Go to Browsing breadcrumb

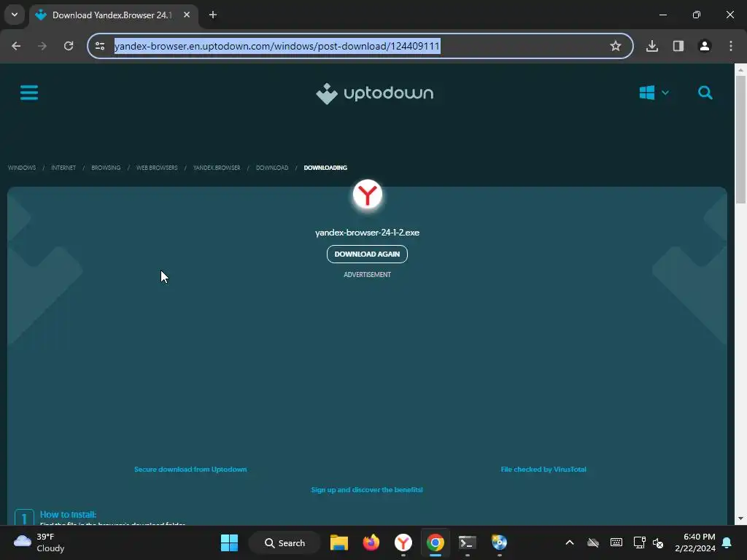[106, 168]
